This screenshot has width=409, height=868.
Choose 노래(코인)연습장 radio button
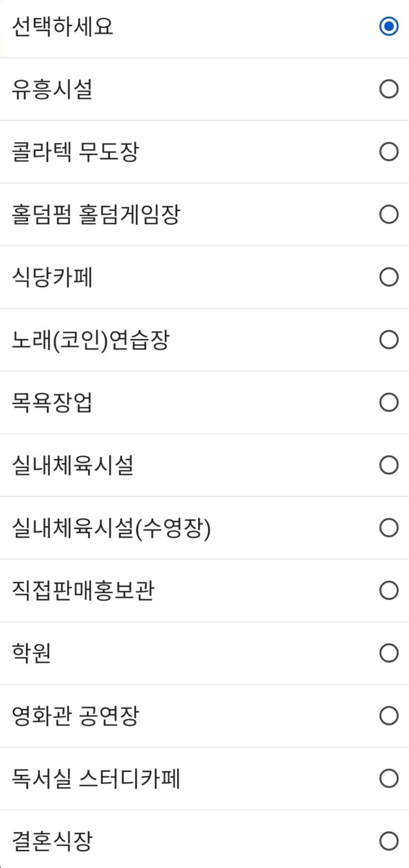(389, 339)
